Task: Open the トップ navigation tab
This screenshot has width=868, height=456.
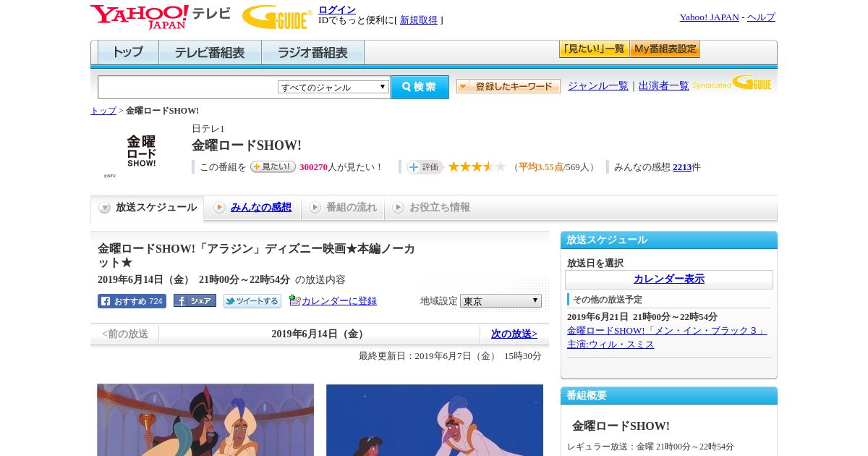Action: 128,52
